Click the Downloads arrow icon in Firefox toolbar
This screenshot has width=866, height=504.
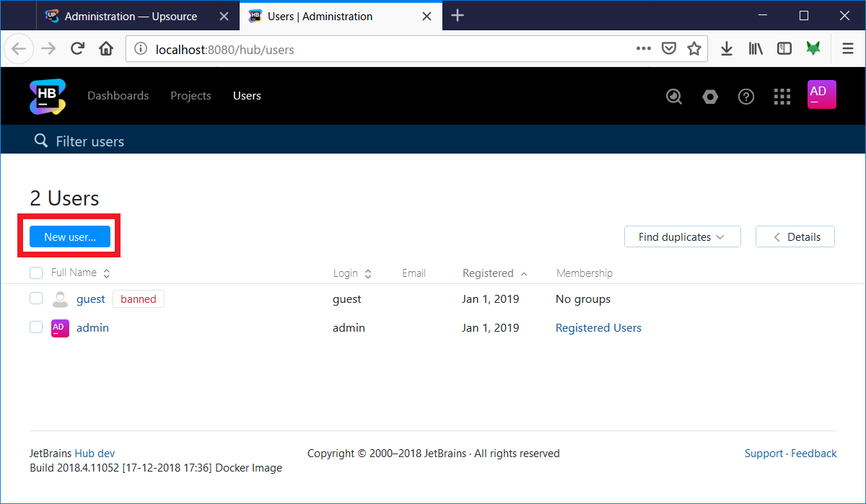726,48
